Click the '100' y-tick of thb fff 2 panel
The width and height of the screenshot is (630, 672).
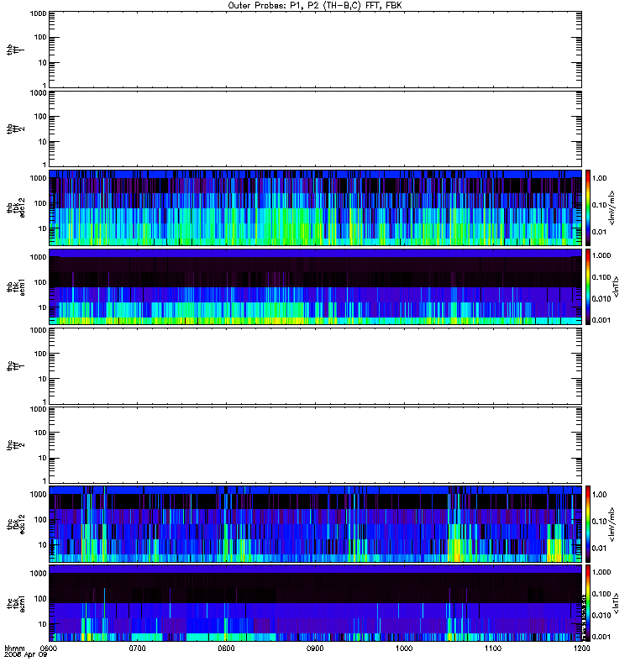click(x=40, y=117)
